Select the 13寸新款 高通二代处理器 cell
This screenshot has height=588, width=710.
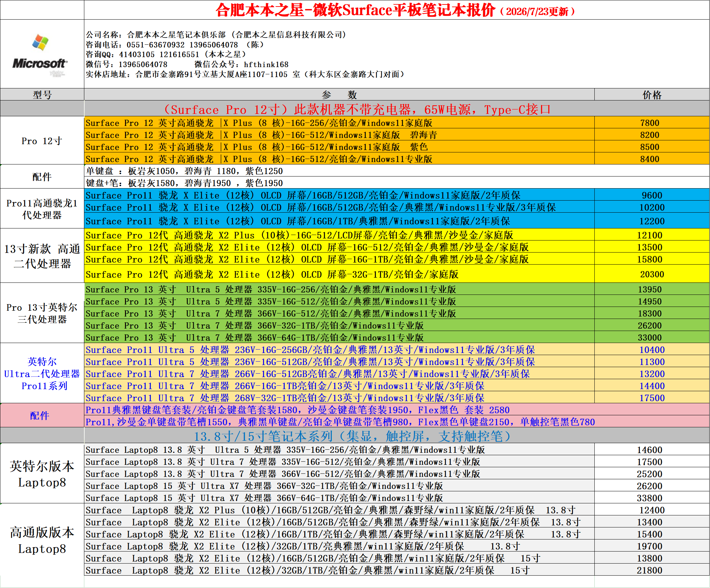[42, 256]
